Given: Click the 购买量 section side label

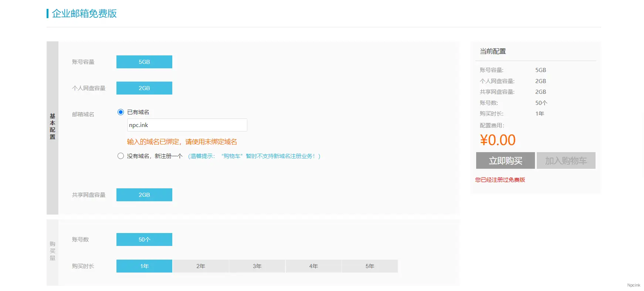Looking at the screenshot, I should (x=52, y=251).
